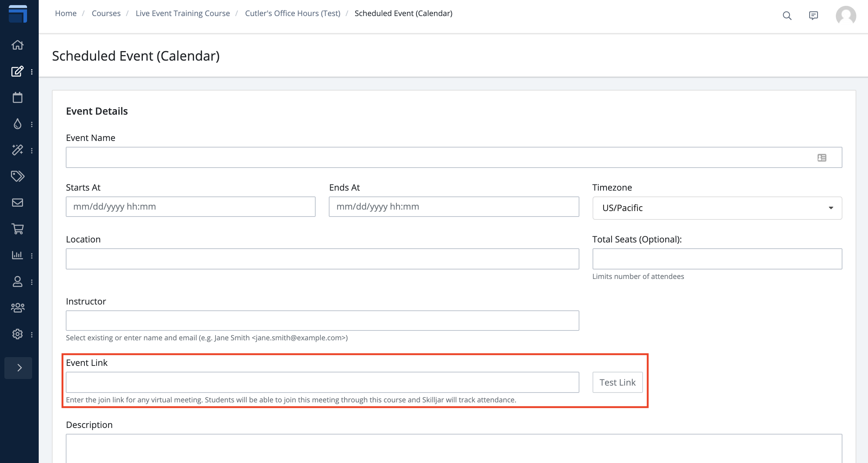Focus the Instructor input field
The width and height of the screenshot is (868, 463).
pos(322,321)
